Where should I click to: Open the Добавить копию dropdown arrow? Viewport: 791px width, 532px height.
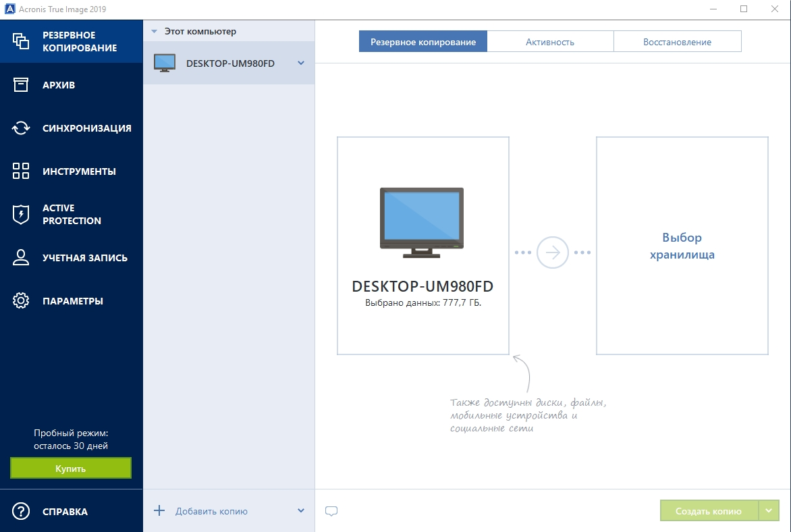click(301, 511)
